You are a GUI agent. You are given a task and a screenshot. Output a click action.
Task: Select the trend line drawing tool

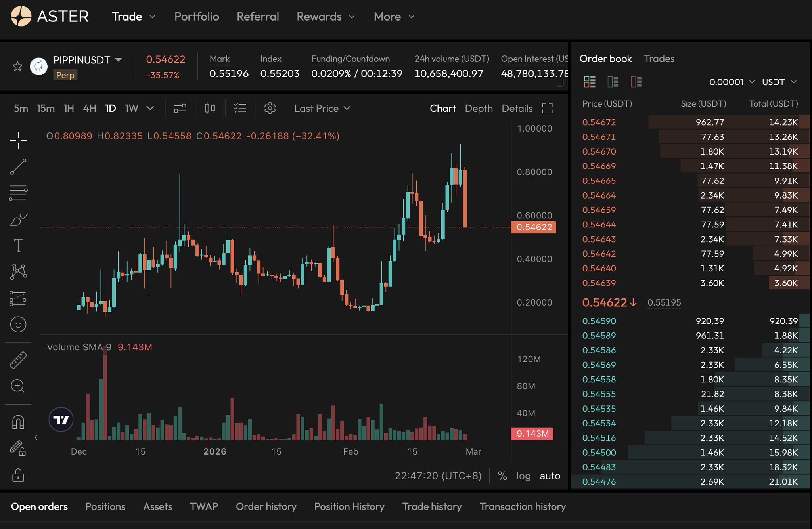pos(18,167)
